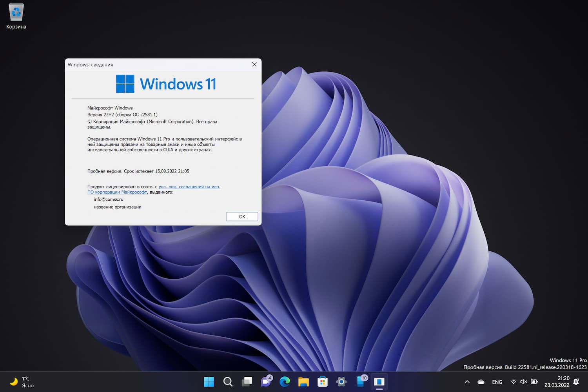588x392 pixels.
Task: Open Settings from the taskbar
Action: tap(341, 381)
